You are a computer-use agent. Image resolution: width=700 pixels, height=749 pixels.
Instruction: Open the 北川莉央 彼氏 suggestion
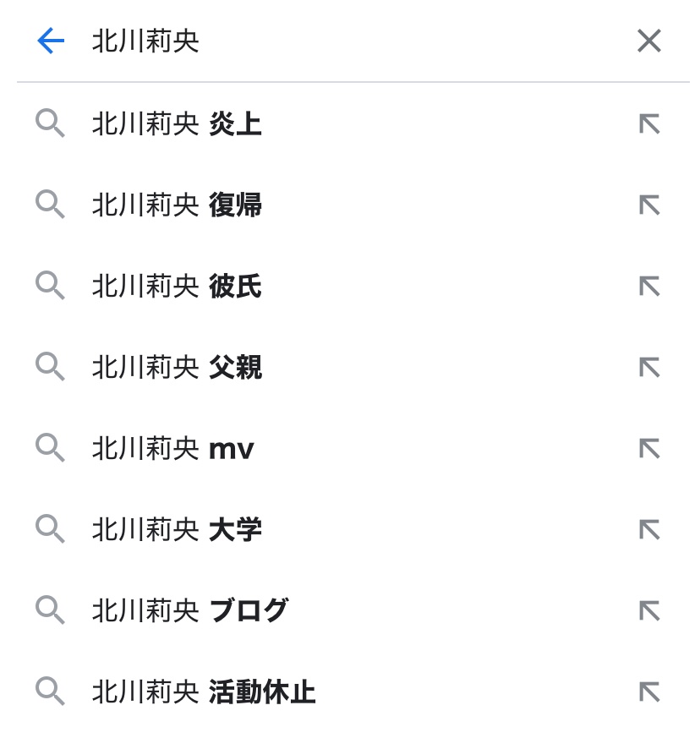(177, 287)
